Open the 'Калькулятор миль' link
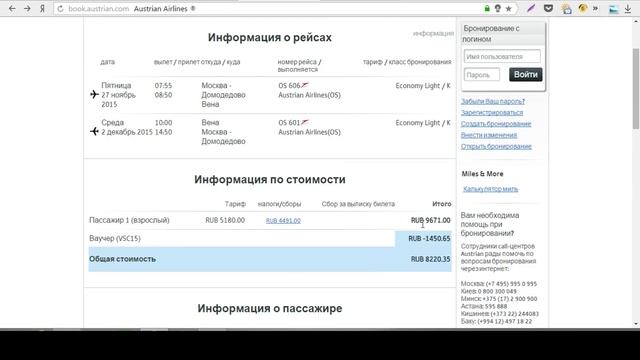640x360 pixels. coord(490,189)
